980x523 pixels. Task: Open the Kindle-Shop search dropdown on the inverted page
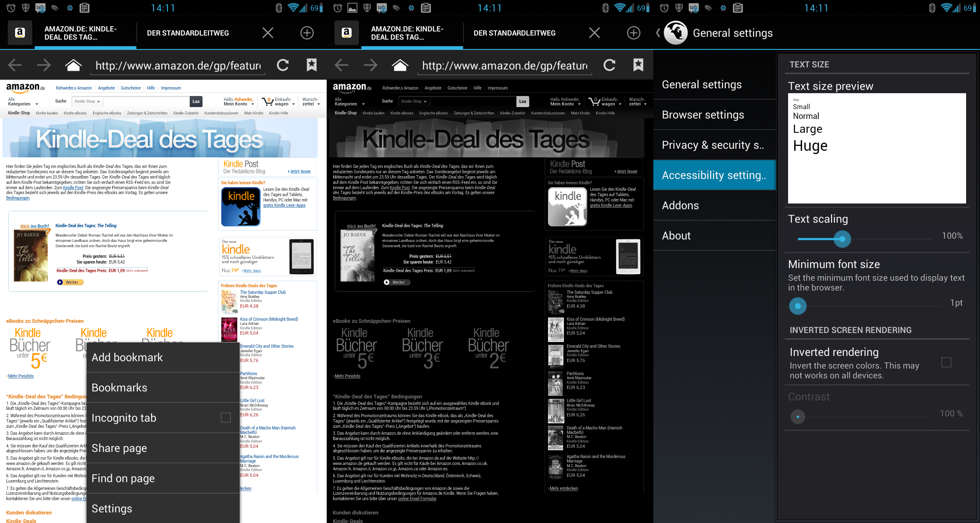point(414,101)
